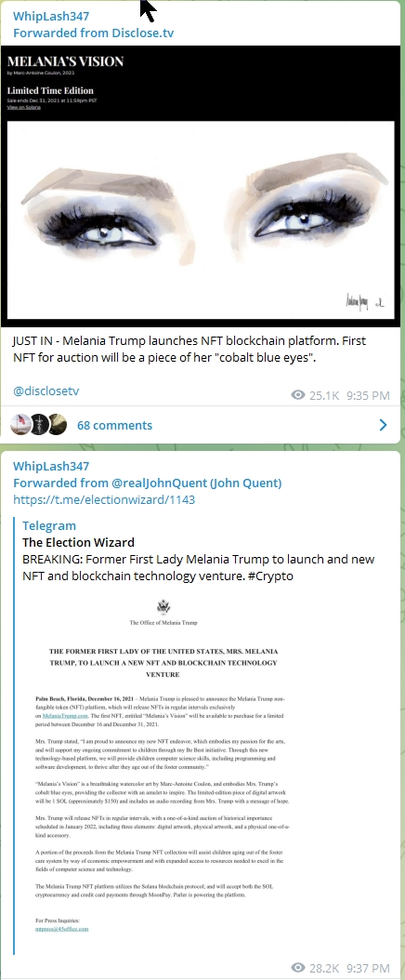Click the views eye icon showing 28.2K

point(297,968)
